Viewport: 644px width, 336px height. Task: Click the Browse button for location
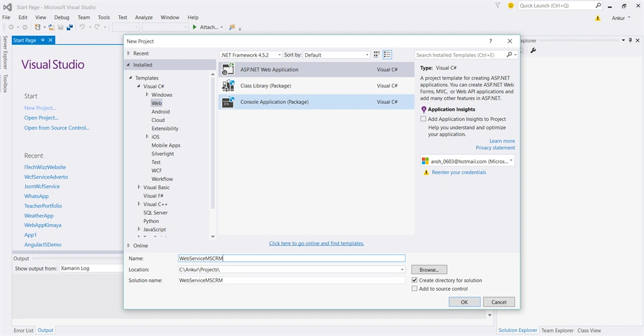[429, 270]
